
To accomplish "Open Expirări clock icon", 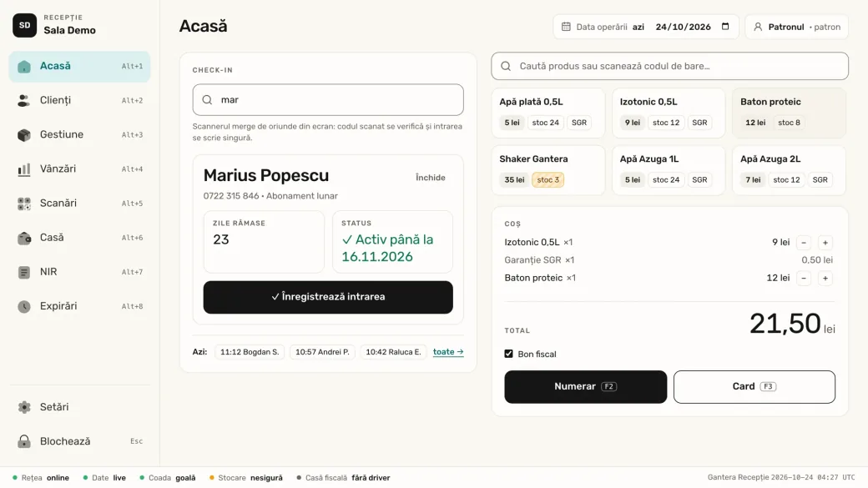I will pyautogui.click(x=24, y=306).
